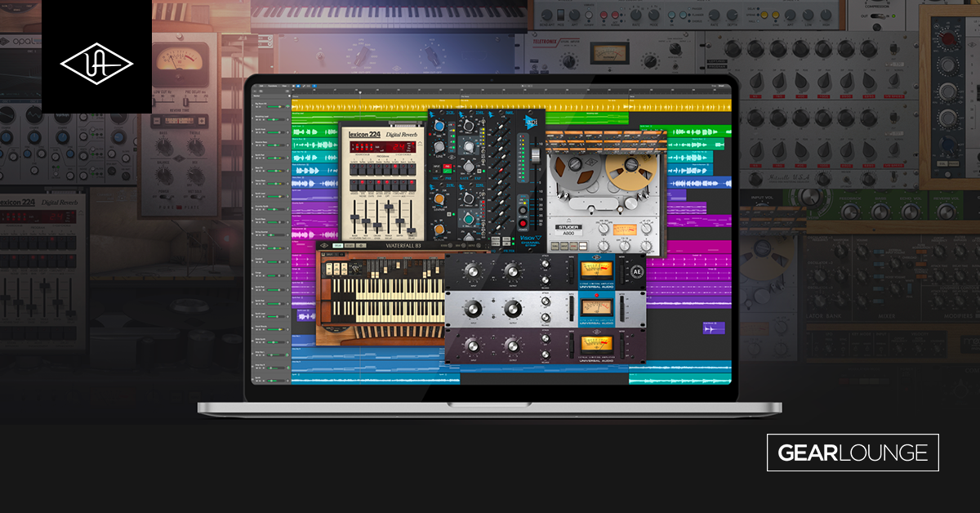Toggle the PAD button on the API preamp module

(x=446, y=166)
